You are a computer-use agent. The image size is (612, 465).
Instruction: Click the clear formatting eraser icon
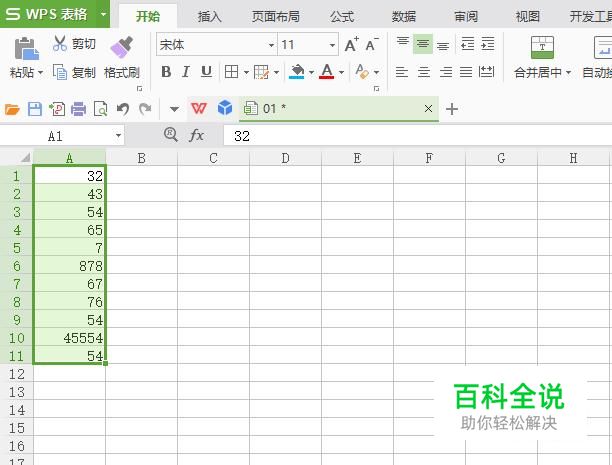click(361, 72)
